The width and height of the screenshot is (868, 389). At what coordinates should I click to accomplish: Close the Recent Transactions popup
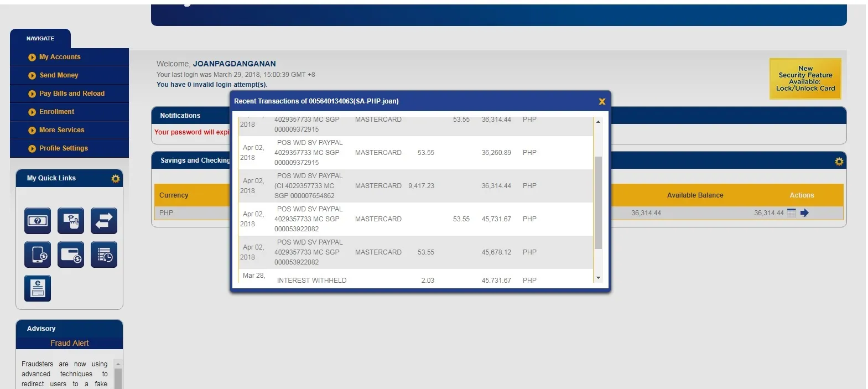point(602,101)
